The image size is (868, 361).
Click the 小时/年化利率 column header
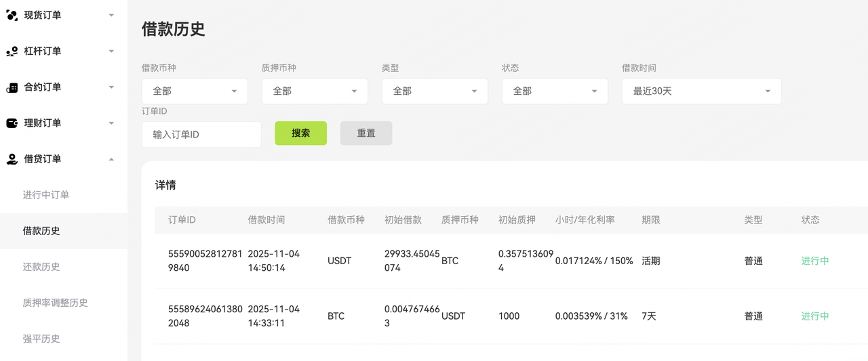[x=585, y=220]
